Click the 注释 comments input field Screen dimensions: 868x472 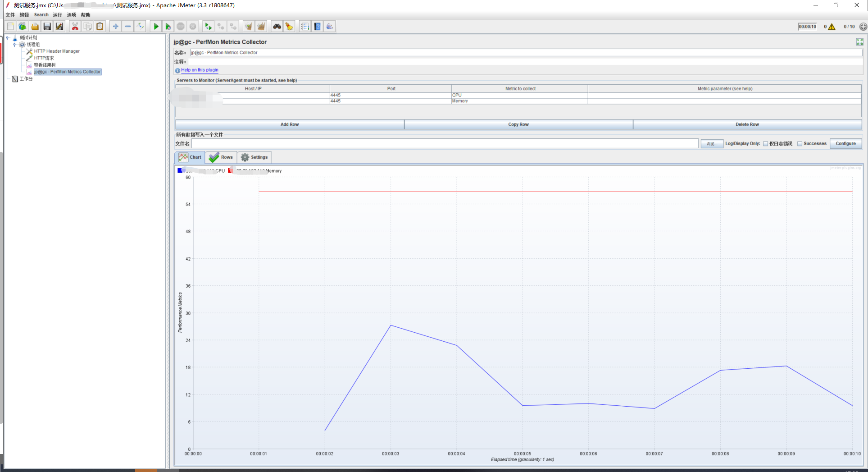pyautogui.click(x=526, y=62)
